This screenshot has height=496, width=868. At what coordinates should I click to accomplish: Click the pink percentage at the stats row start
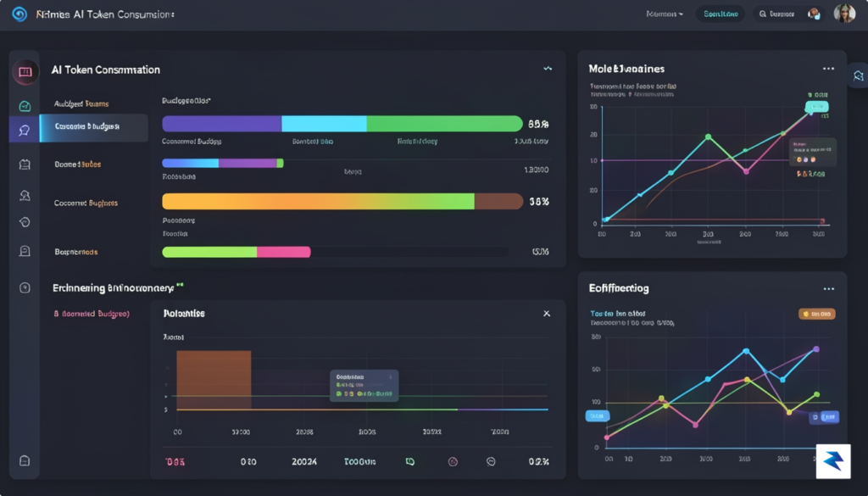coord(175,462)
